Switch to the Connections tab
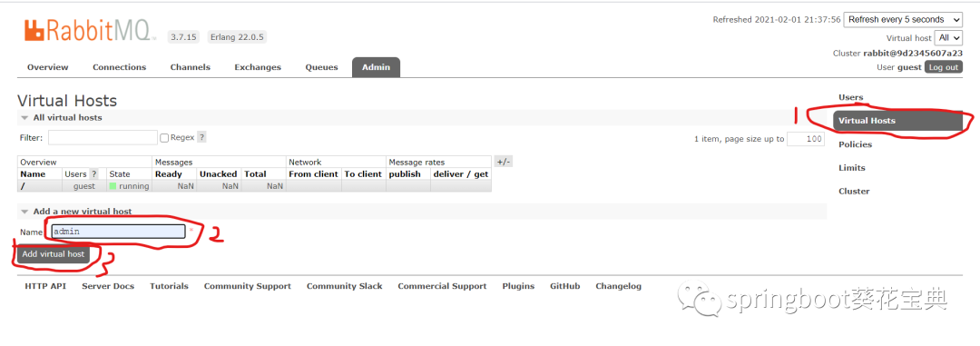The height and width of the screenshot is (346, 980). (120, 67)
